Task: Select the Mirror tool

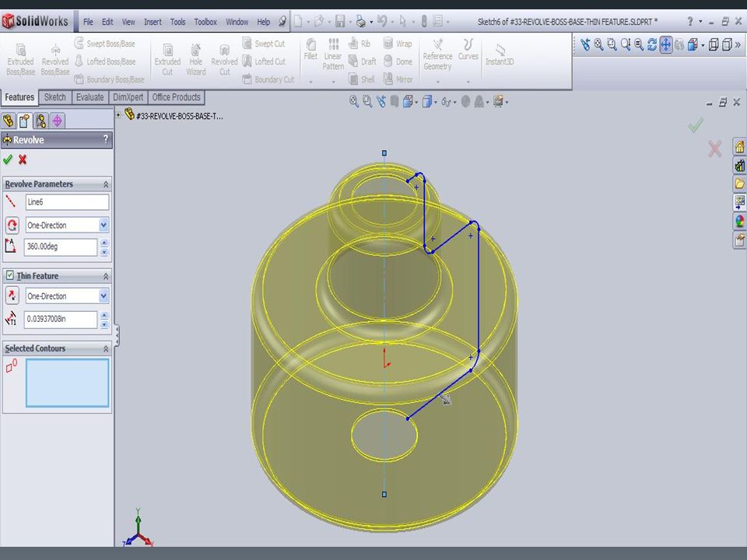Action: click(x=398, y=79)
